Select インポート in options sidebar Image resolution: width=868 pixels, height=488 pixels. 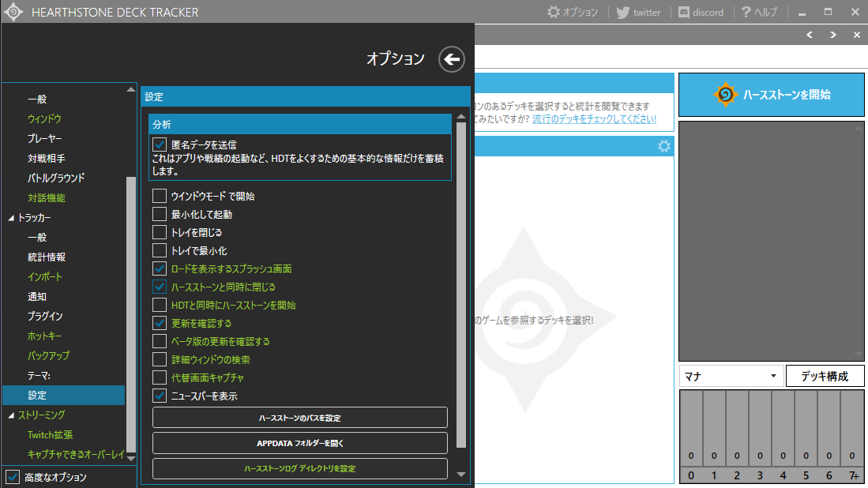coord(45,276)
